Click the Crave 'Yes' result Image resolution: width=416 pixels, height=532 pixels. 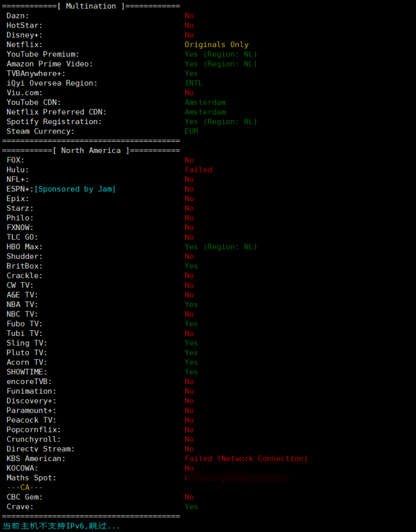191,507
